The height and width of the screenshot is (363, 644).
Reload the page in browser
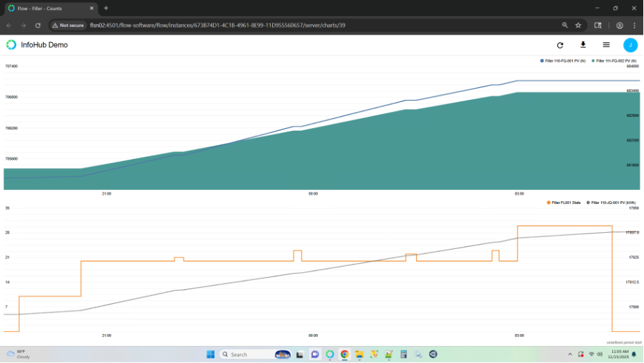pyautogui.click(x=38, y=25)
